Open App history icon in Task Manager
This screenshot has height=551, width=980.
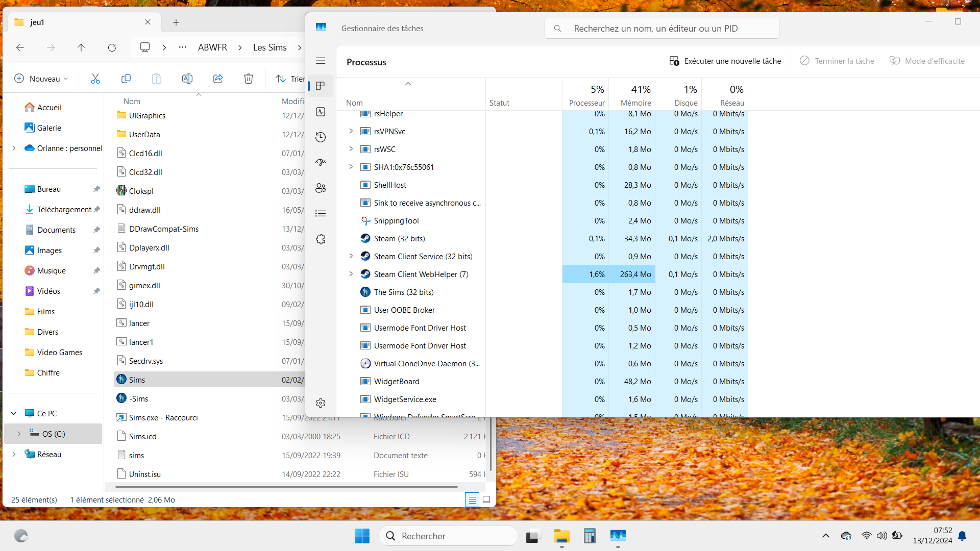pos(321,137)
